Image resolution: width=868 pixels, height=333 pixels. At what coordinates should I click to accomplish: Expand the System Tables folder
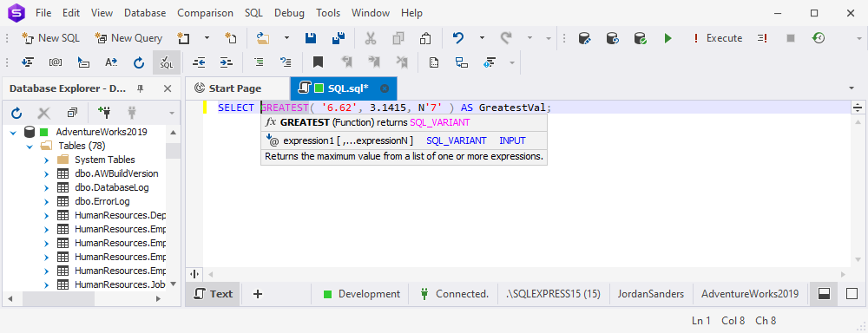(47, 160)
